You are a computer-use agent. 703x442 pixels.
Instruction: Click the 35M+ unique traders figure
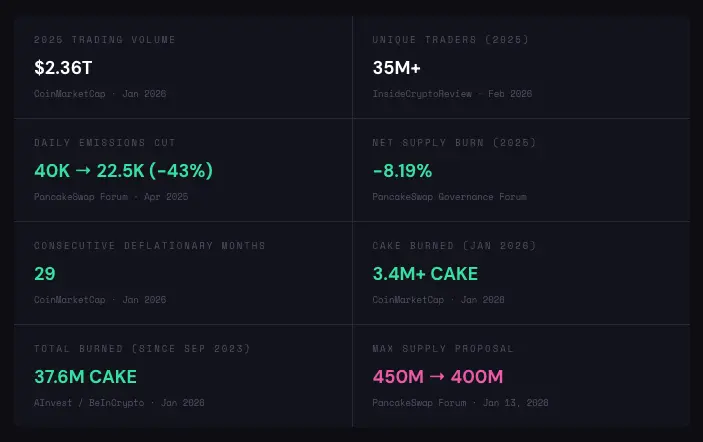(395, 67)
